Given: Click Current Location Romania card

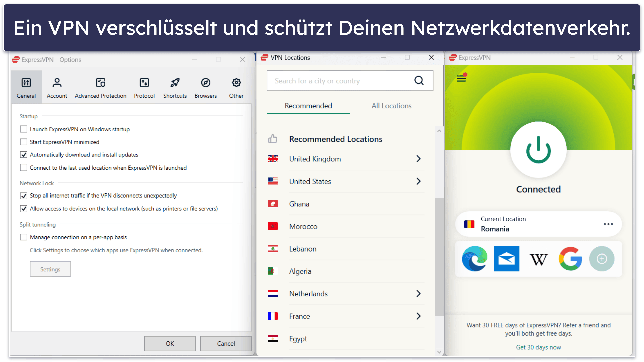Looking at the screenshot, I should click(538, 224).
